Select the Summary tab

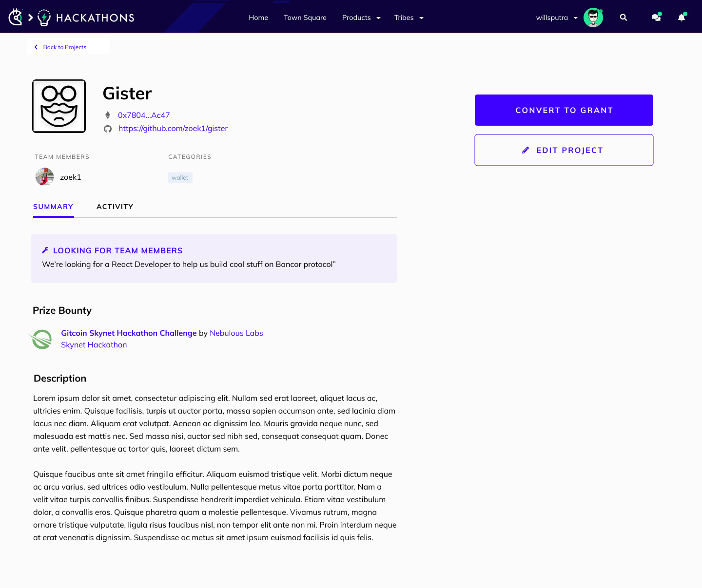click(x=53, y=207)
